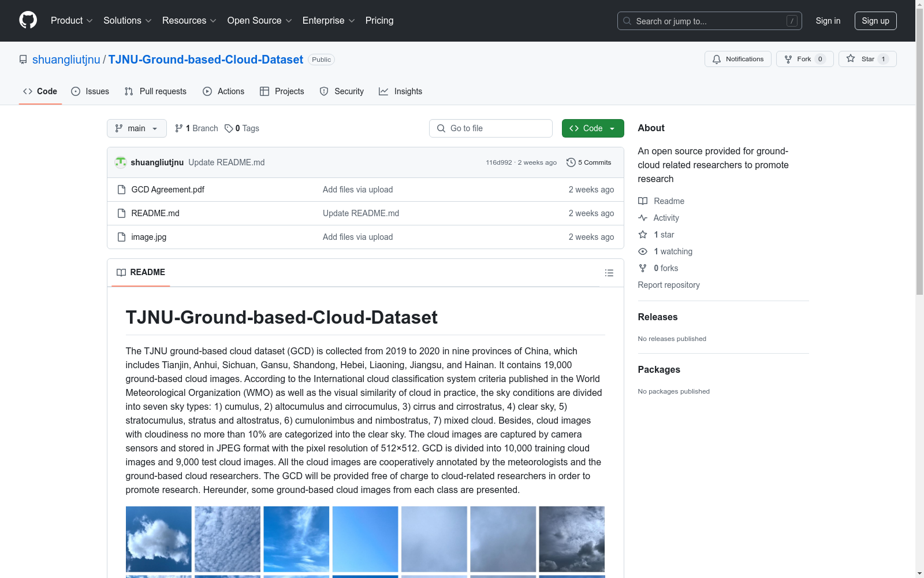
Task: View 5 Commits history
Action: tap(589, 162)
